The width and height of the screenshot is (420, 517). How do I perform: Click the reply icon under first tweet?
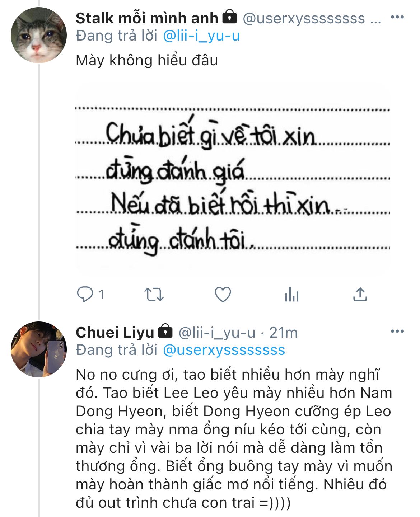pos(85,295)
